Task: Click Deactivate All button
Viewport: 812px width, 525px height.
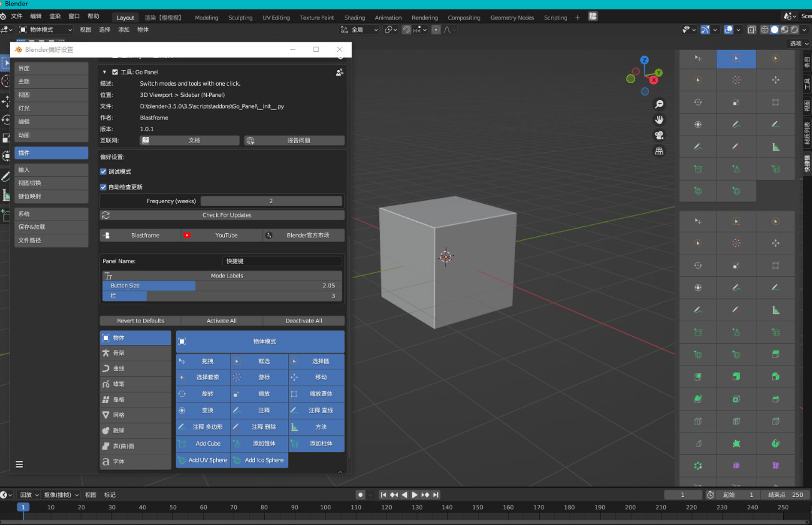Action: (304, 321)
